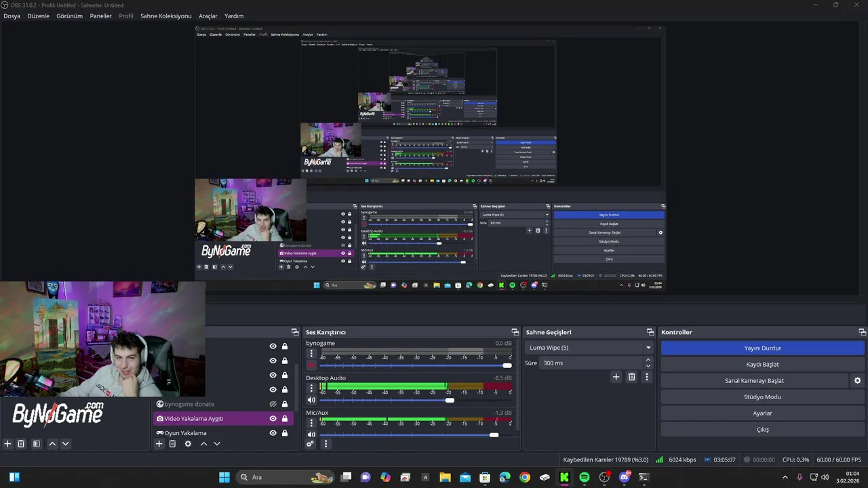Open the Yardım menu
Viewport: 868px width, 488px height.
(234, 16)
